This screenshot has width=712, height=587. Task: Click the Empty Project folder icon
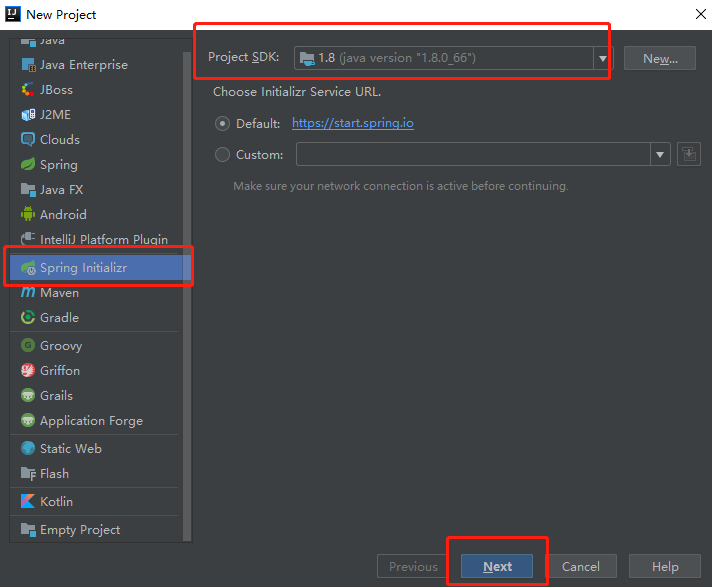[28, 529]
